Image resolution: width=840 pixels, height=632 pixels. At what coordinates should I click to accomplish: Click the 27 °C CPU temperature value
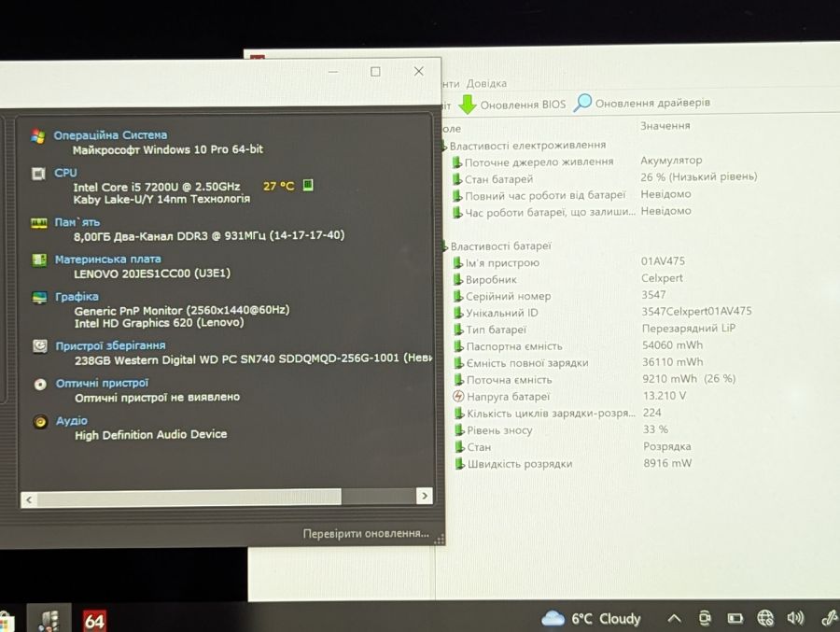click(278, 186)
